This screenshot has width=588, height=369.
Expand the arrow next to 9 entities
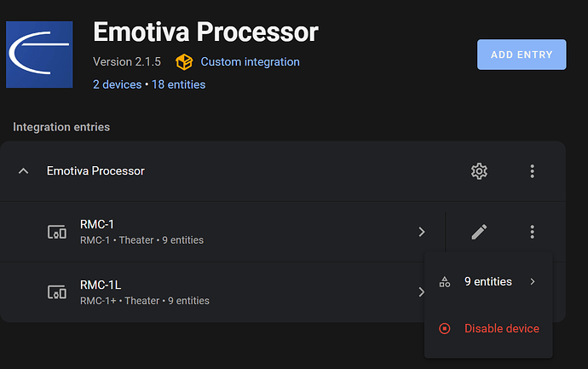coord(533,281)
